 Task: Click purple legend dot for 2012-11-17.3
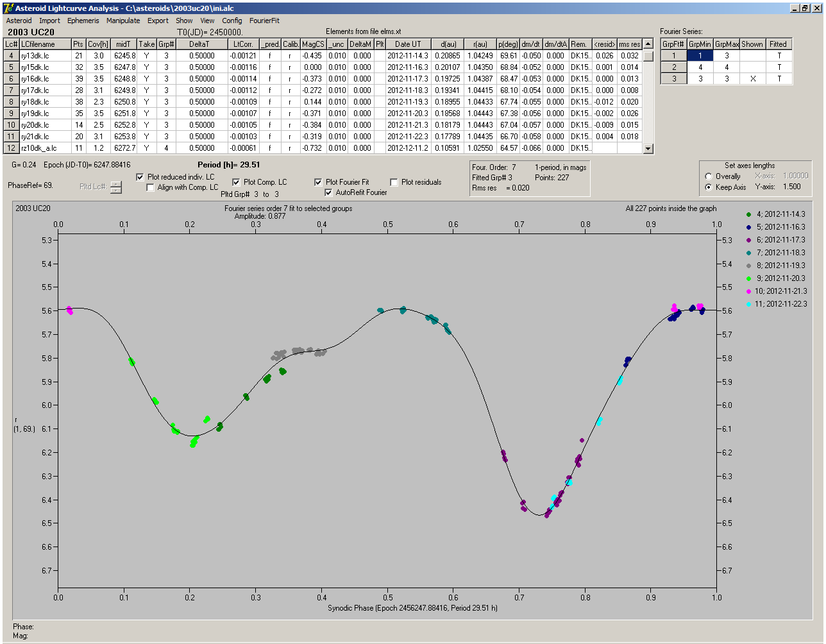pos(750,240)
